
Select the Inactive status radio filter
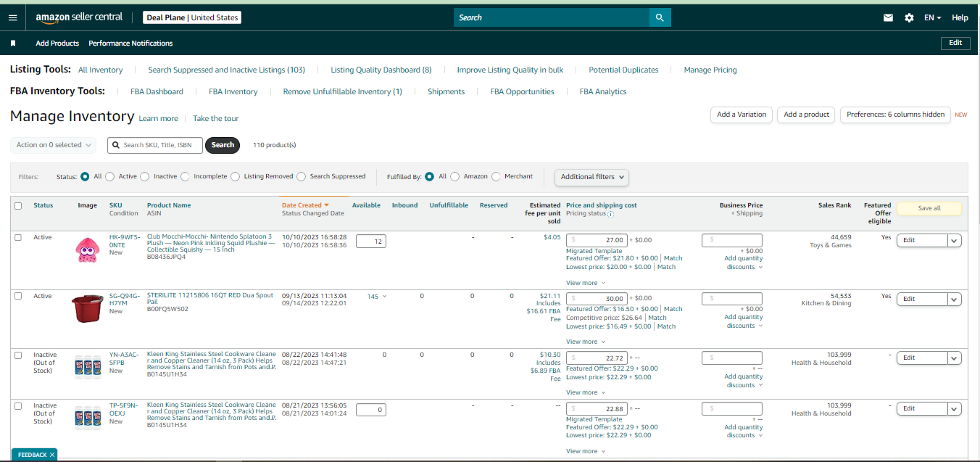[144, 176]
